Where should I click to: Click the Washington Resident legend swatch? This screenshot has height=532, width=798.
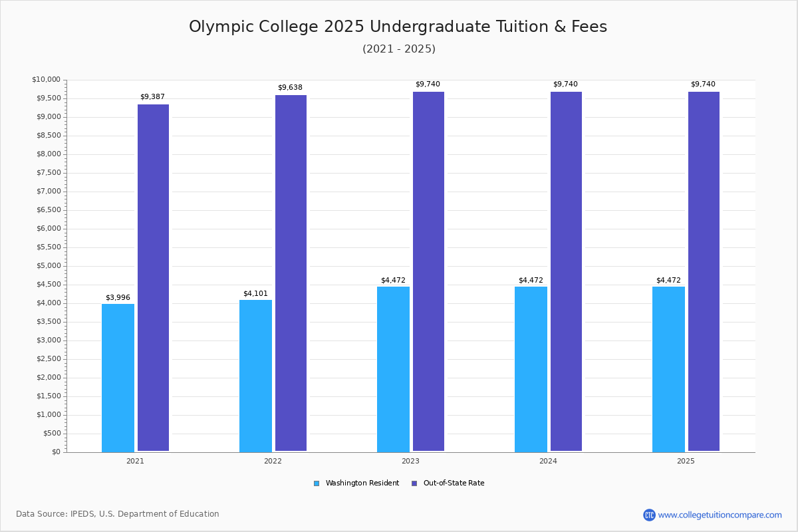point(317,483)
